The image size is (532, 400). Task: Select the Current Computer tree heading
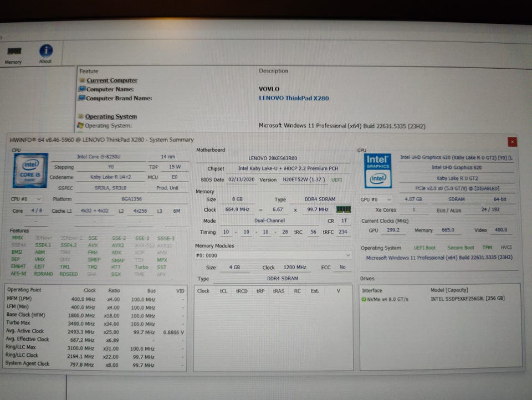click(112, 80)
